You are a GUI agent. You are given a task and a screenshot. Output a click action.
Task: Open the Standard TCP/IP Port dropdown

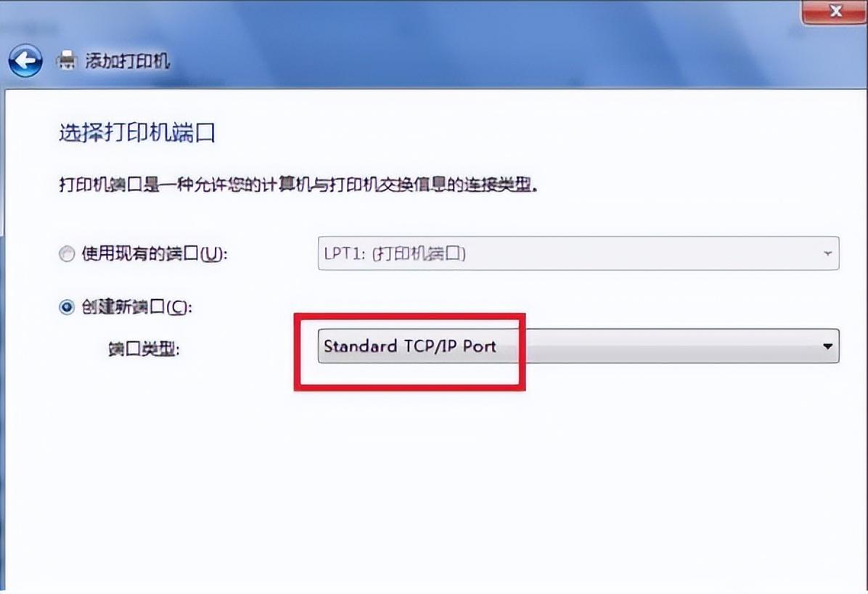[x=578, y=346]
